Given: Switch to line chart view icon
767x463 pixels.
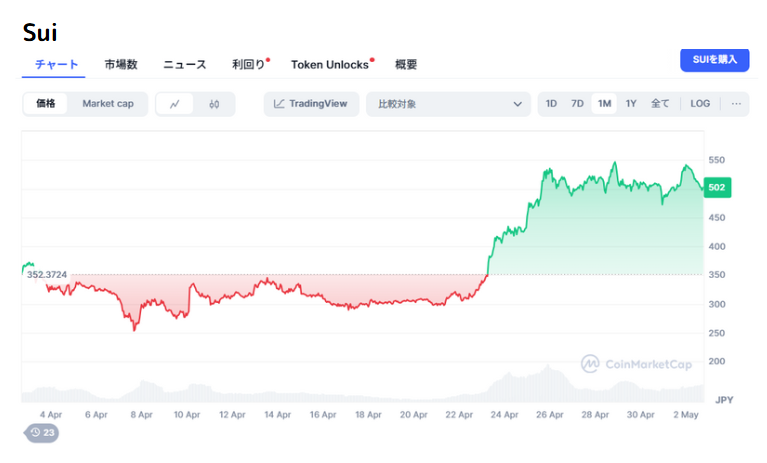Looking at the screenshot, I should pos(175,104).
